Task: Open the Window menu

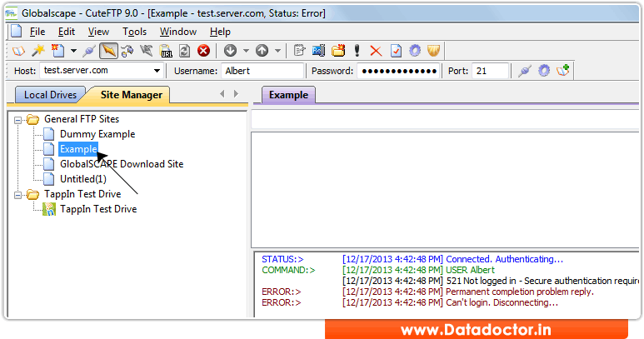Action: point(178,32)
